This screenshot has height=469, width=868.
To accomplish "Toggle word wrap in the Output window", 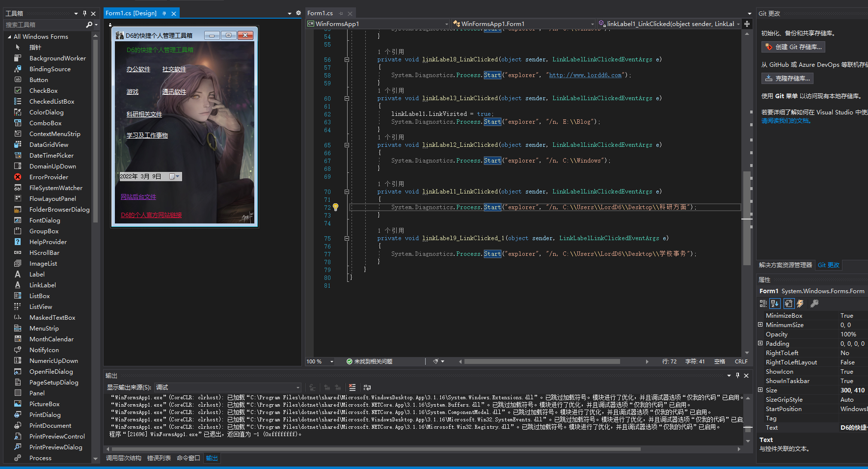I will pos(367,387).
